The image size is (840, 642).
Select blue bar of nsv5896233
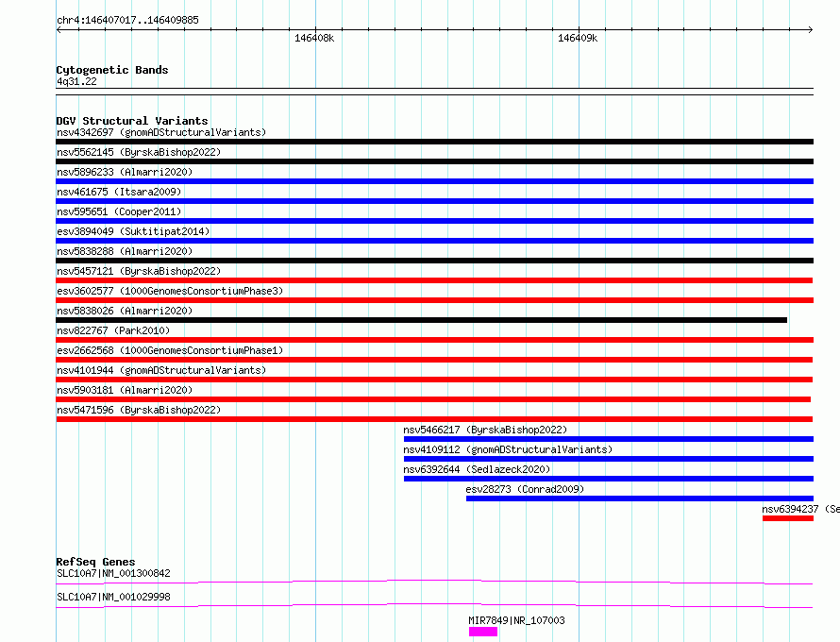click(x=434, y=181)
